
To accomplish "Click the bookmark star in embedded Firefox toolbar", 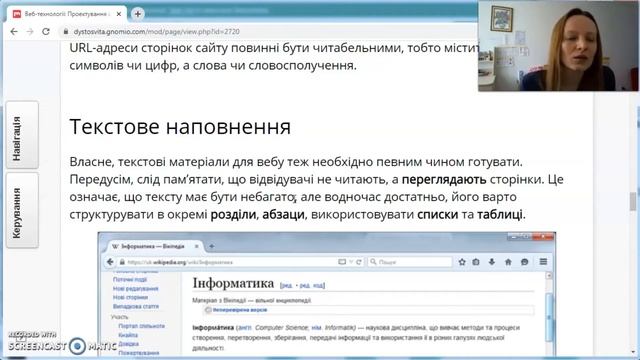I will pyautogui.click(x=462, y=262).
